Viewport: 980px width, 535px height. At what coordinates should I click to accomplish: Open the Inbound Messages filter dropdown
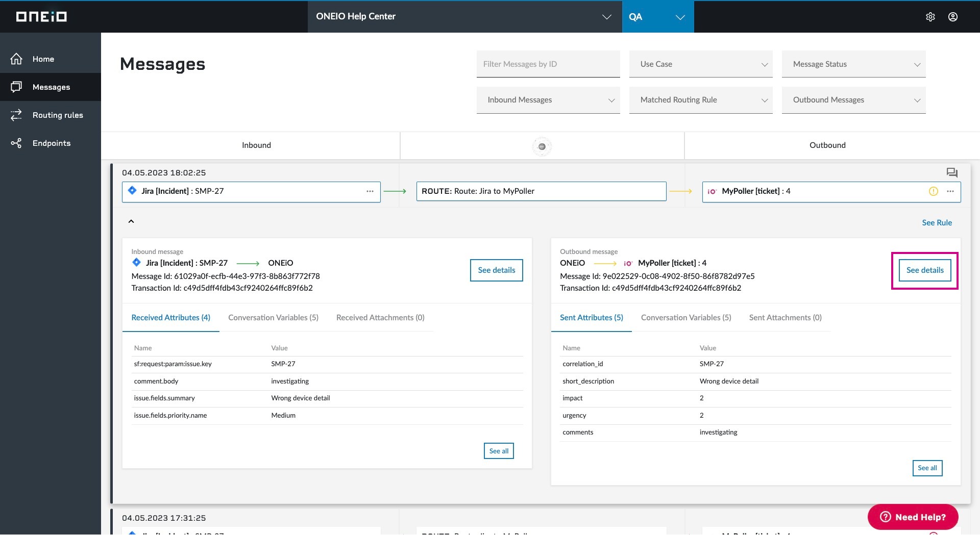[548, 100]
